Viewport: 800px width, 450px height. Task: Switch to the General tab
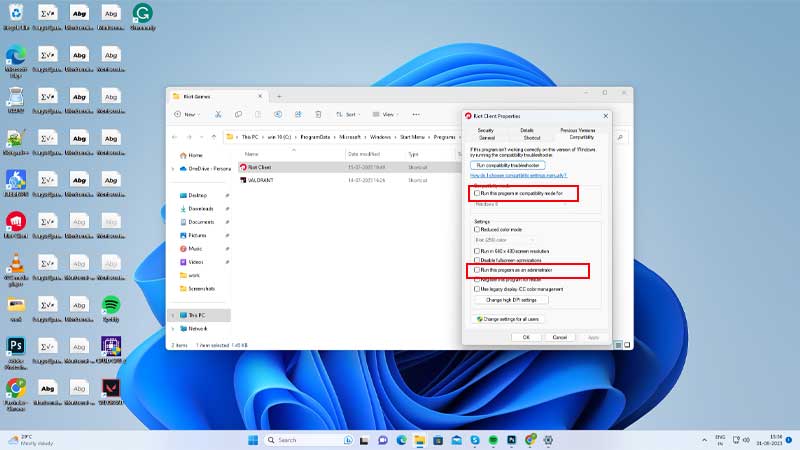487,138
